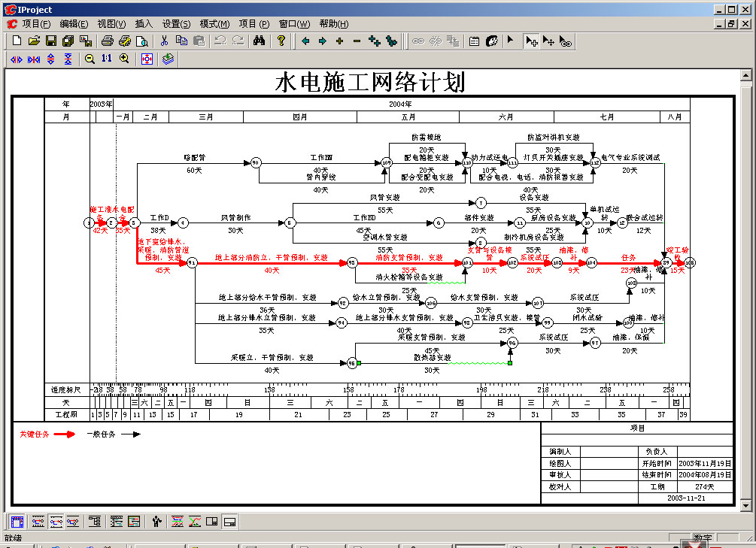Click the scissors Cut icon
The height and width of the screenshot is (548, 756).
tap(164, 41)
